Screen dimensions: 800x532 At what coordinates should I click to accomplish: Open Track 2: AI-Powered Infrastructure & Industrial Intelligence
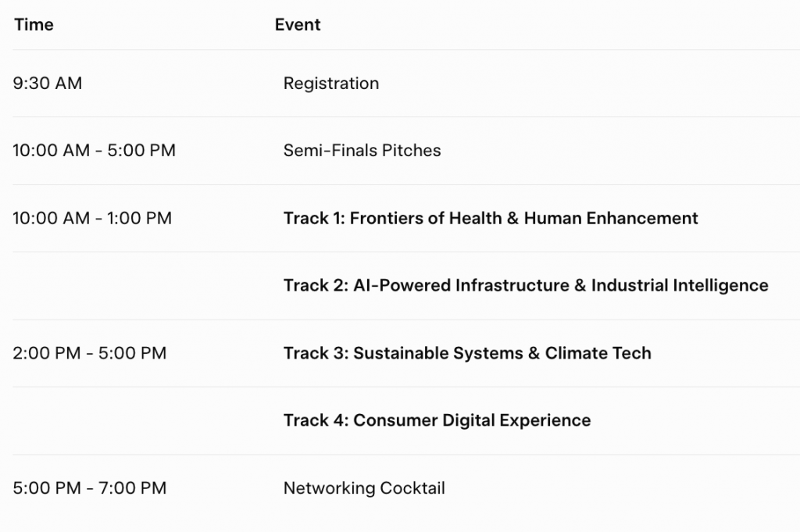pos(526,286)
